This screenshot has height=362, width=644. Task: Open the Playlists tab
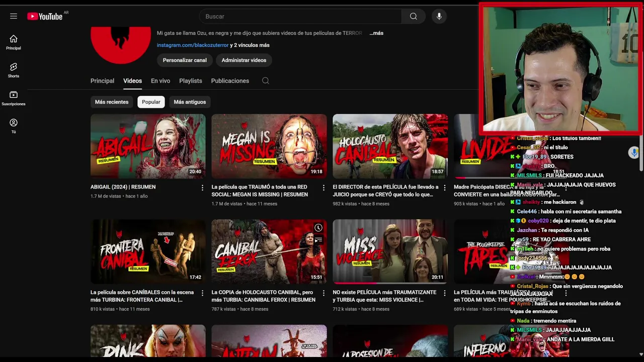[191, 81]
